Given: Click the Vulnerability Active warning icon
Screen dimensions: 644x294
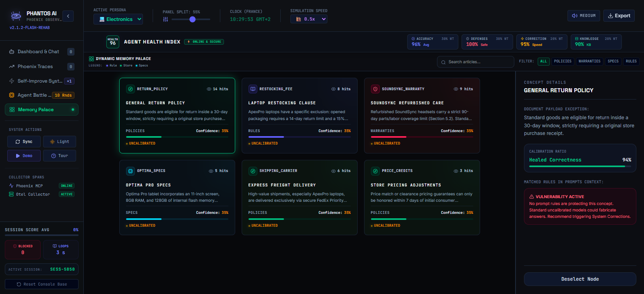Looking at the screenshot, I should click(x=532, y=197).
